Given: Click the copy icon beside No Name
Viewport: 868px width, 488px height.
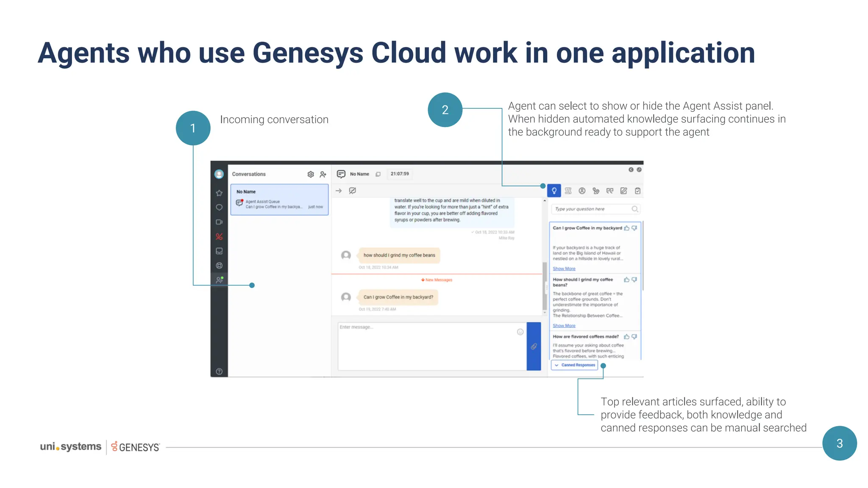Looking at the screenshot, I should point(378,174).
